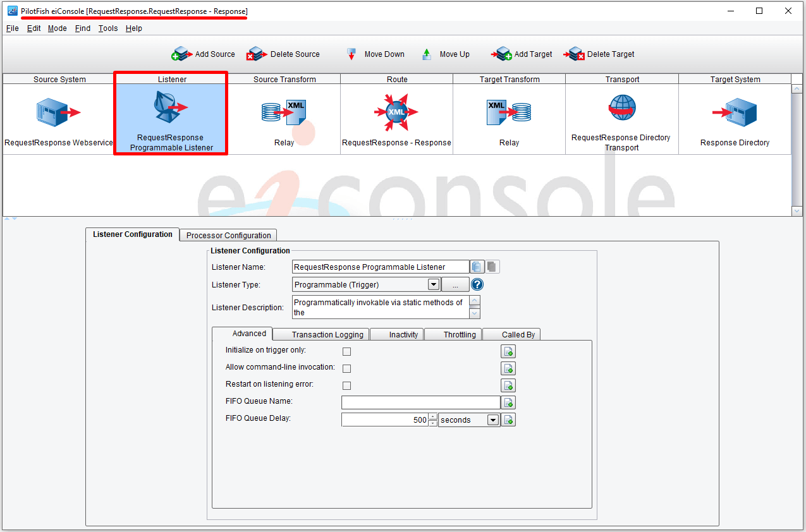This screenshot has width=806, height=532.
Task: Select the Target Transform Relay icon
Action: pos(509,112)
